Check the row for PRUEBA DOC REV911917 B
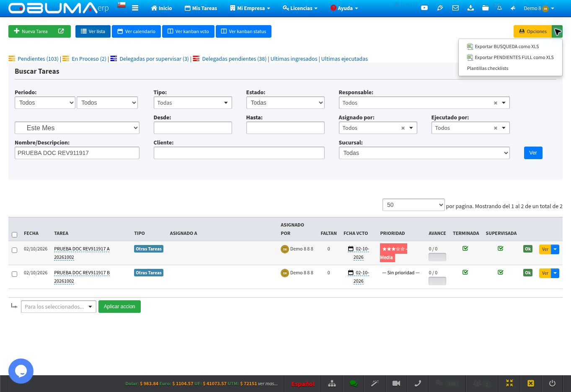Viewport: 571px width, 392px height. point(14,274)
